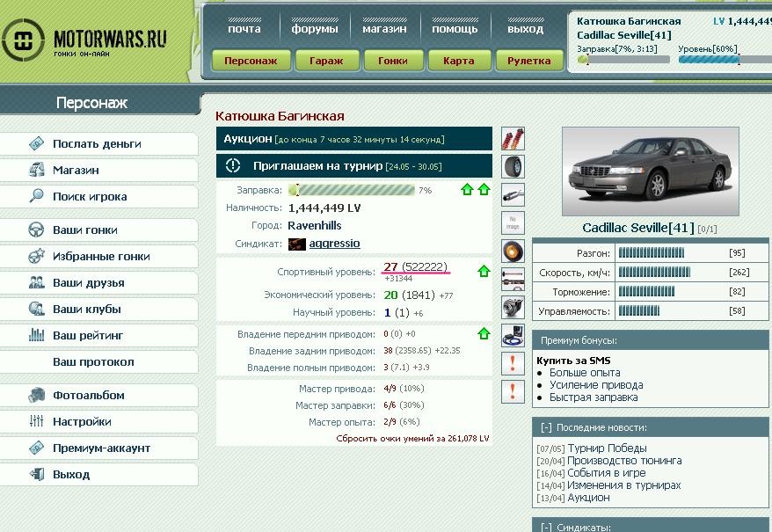Open the Турнир Победы news item
The image size is (772, 532).
[607, 448]
